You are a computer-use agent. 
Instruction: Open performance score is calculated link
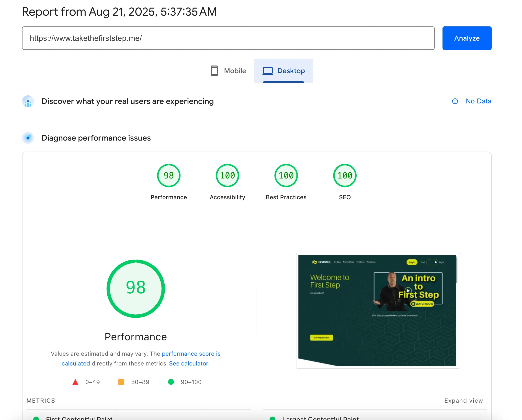pyautogui.click(x=191, y=354)
